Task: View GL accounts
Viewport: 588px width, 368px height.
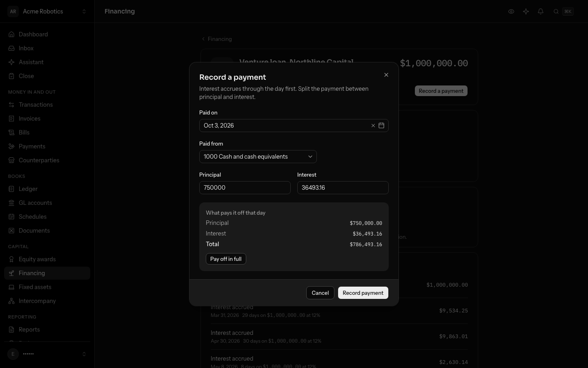Action: point(47,203)
